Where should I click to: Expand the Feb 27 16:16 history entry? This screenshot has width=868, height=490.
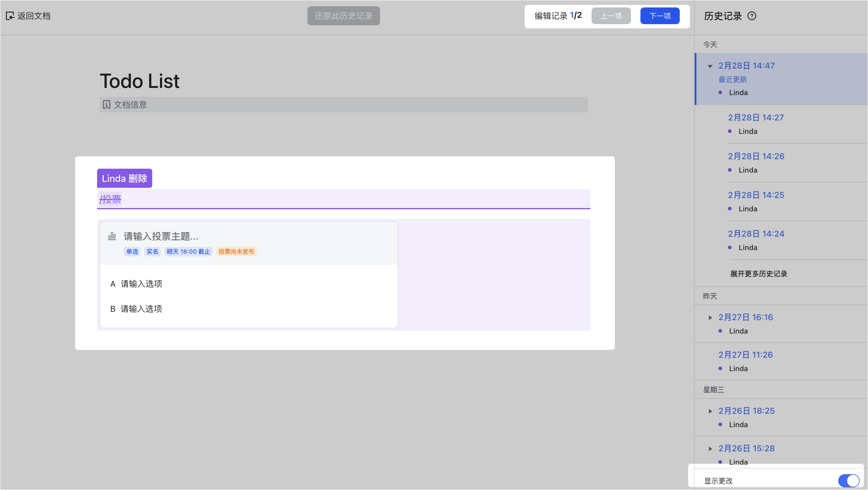tap(710, 318)
